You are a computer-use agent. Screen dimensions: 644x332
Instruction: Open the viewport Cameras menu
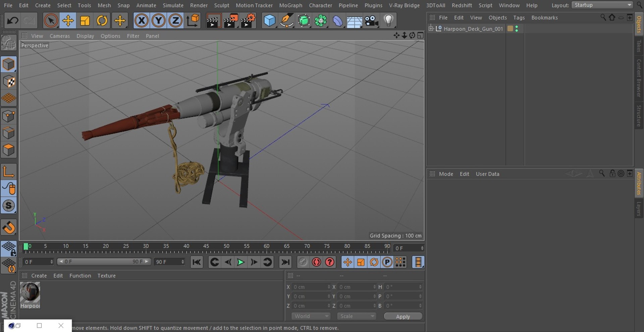(60, 36)
